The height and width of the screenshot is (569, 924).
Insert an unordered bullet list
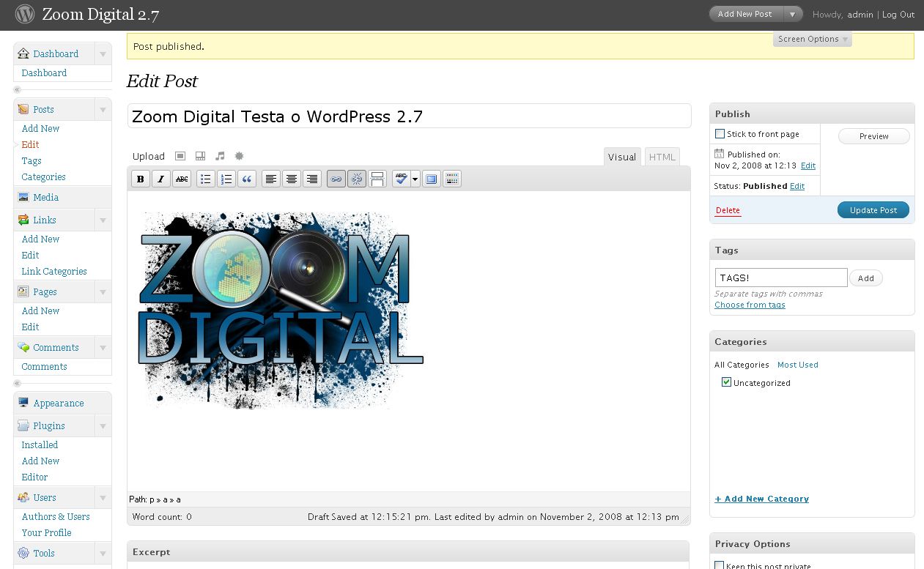[x=206, y=179]
